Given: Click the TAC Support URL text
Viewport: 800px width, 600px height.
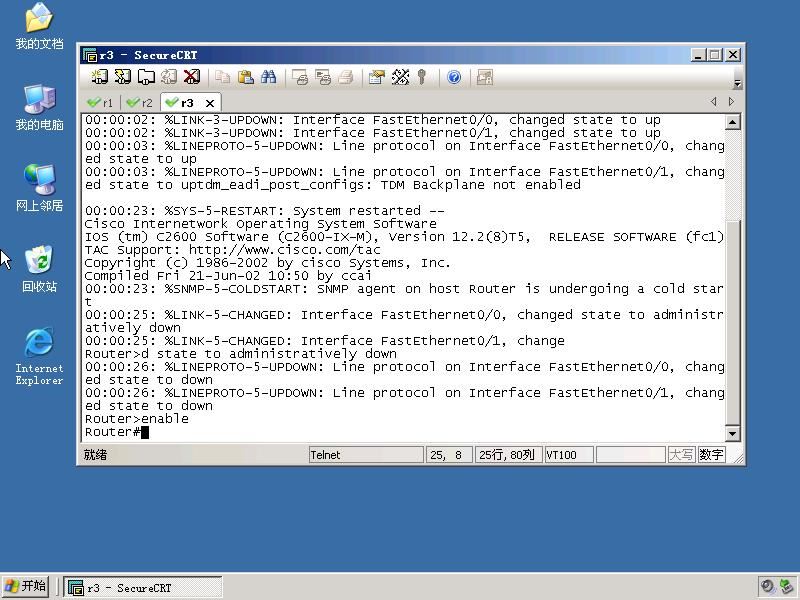Looking at the screenshot, I should point(285,250).
